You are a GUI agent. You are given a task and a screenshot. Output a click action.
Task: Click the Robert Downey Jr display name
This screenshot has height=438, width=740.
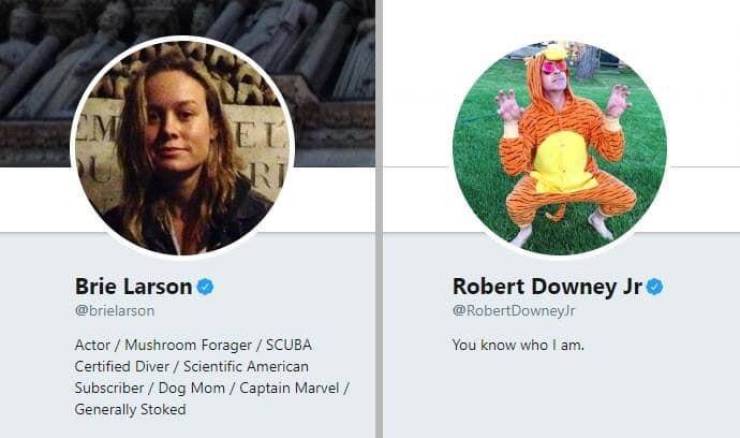tap(546, 287)
